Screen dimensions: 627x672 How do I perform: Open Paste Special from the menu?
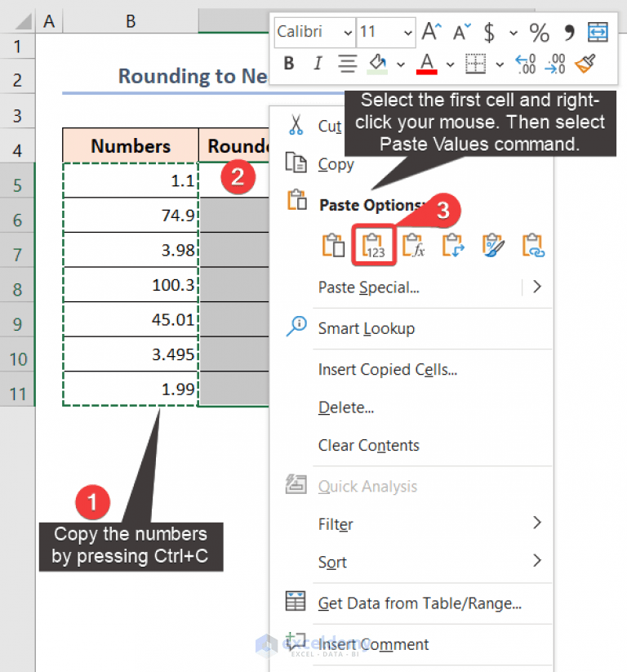point(368,287)
